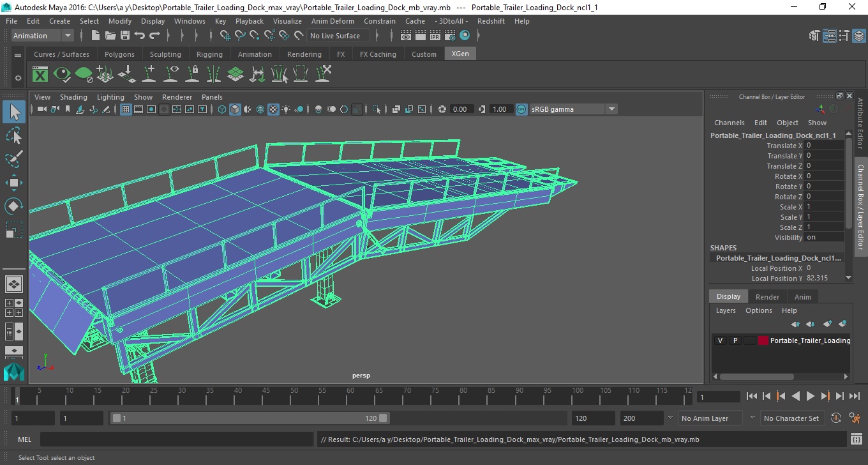Toggle layer playback P box
This screenshot has width=868, height=465.
[735, 340]
